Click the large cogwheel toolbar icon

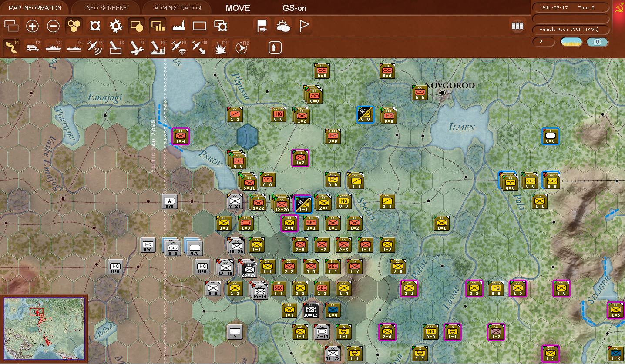tap(116, 26)
